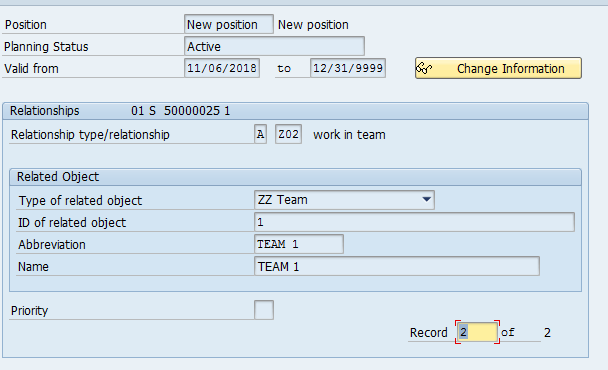Click the Name field containing TEAM 1

tap(397, 266)
